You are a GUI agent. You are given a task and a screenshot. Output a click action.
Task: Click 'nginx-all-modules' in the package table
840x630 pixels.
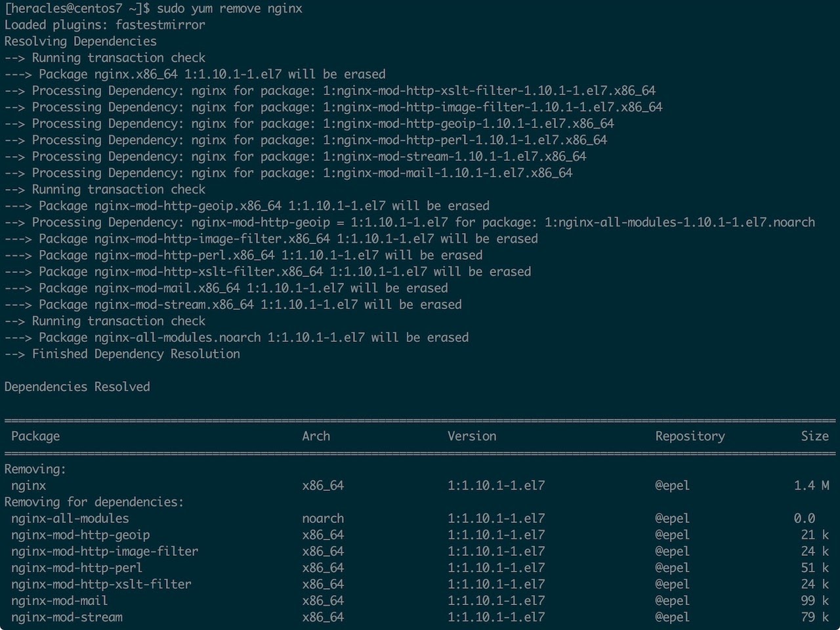coord(70,518)
